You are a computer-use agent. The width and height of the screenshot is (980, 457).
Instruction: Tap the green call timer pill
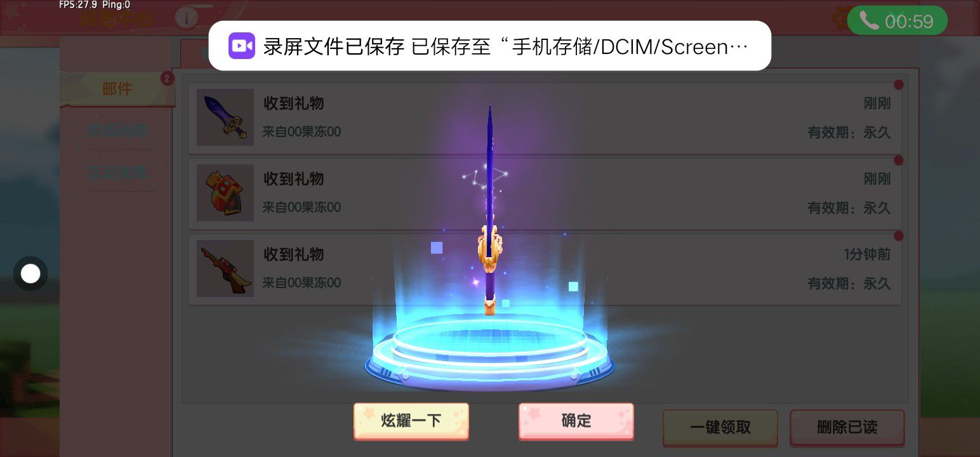[x=897, y=21]
